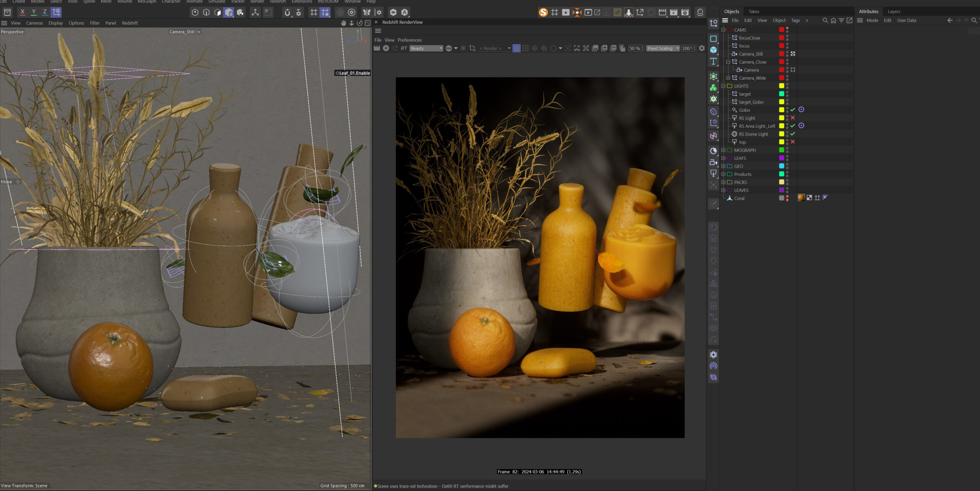Click the Text spline tool in side palette
The height and width of the screenshot is (491, 980).
pos(713,61)
